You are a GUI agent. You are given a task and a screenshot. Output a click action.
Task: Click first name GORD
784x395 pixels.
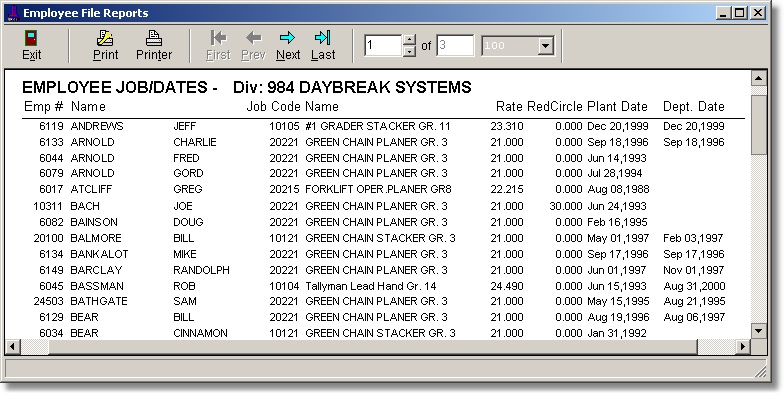188,173
